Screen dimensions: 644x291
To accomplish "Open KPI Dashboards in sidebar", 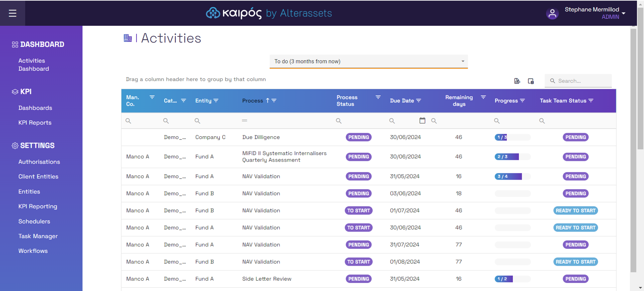I will tap(35, 108).
